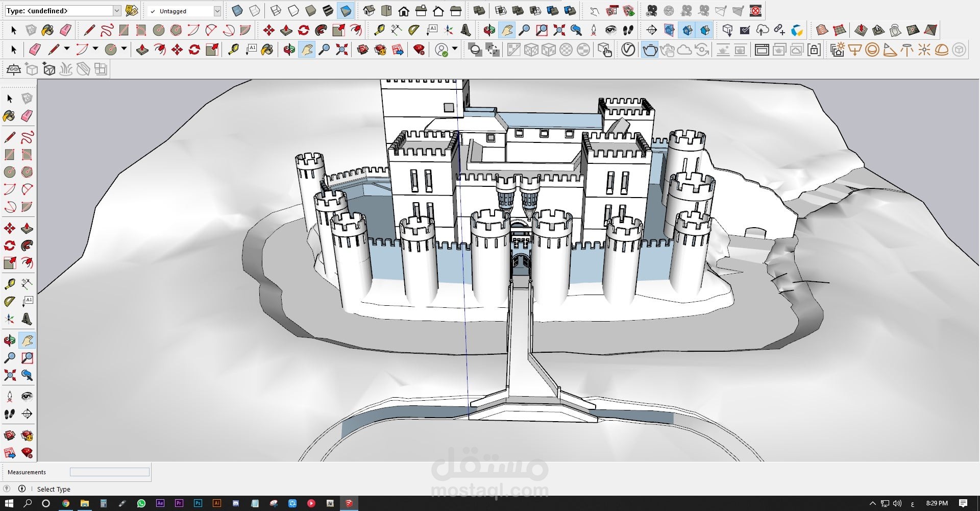
Task: Choose the Orbit tool in left toolbar
Action: tap(9, 340)
